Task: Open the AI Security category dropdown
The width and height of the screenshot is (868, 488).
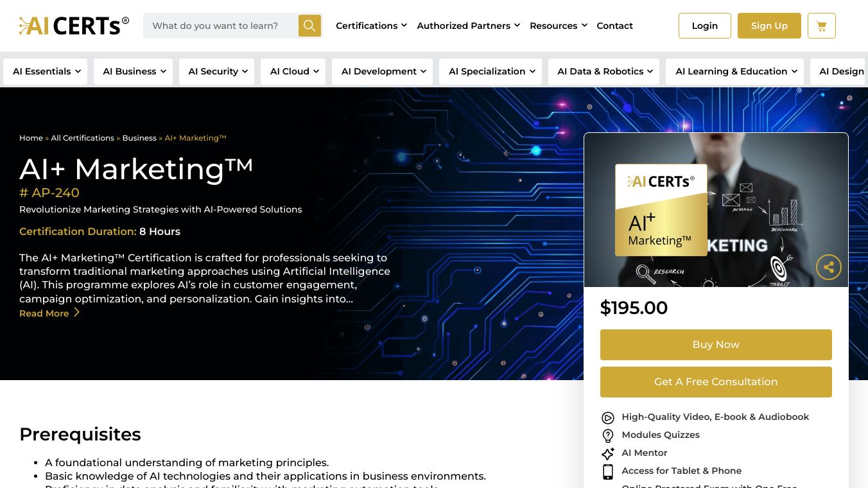Action: point(217,71)
